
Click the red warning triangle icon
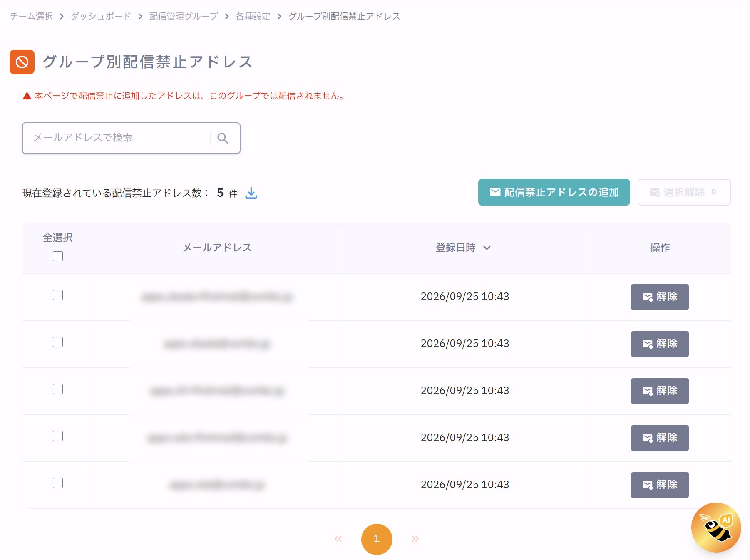27,96
